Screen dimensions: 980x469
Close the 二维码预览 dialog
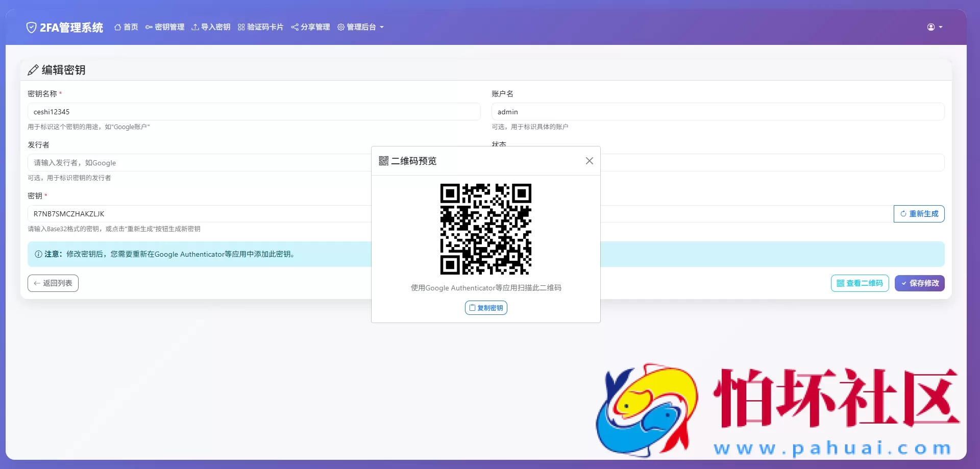point(590,161)
